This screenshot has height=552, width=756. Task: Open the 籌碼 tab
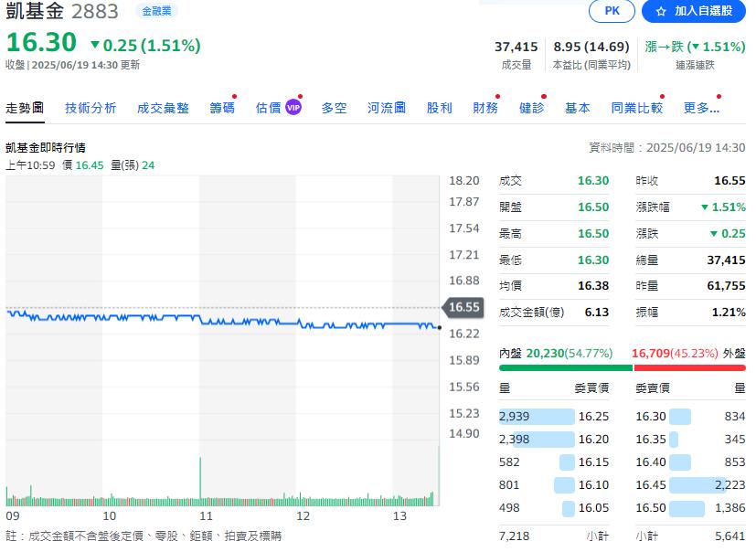[222, 108]
